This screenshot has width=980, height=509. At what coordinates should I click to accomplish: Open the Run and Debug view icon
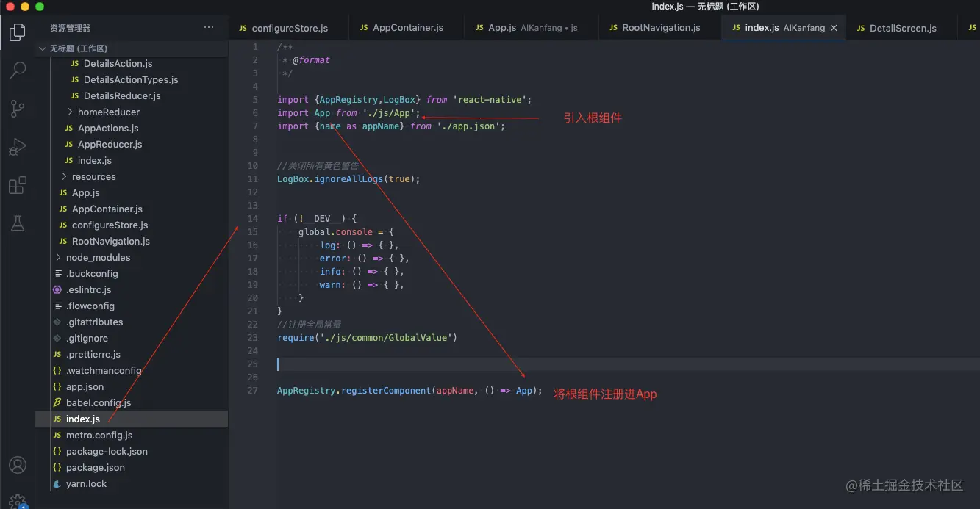point(18,147)
